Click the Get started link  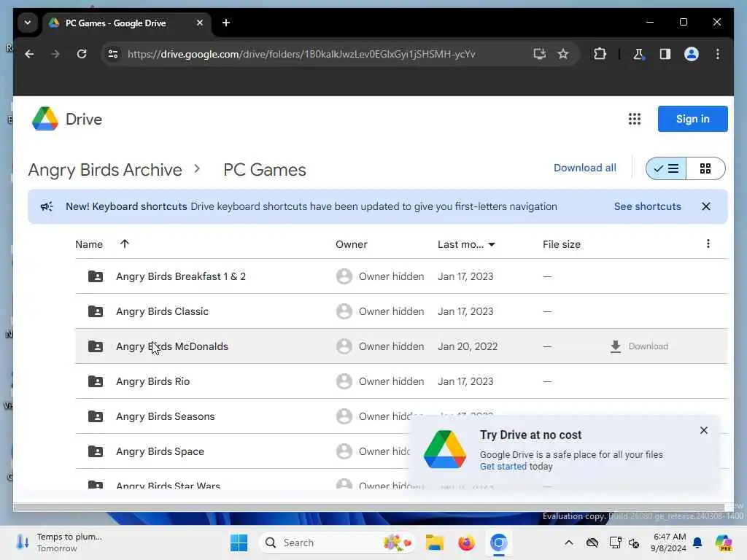pyautogui.click(x=503, y=466)
